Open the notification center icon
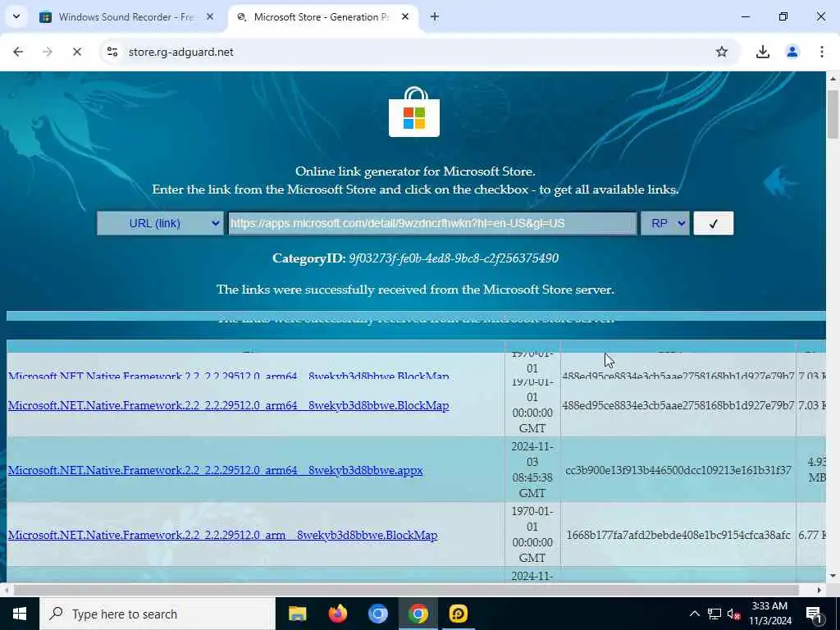The height and width of the screenshot is (630, 840). tap(814, 614)
